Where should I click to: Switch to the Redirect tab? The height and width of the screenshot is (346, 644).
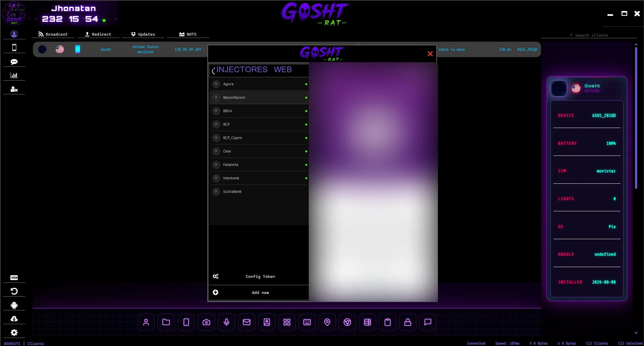tap(98, 34)
